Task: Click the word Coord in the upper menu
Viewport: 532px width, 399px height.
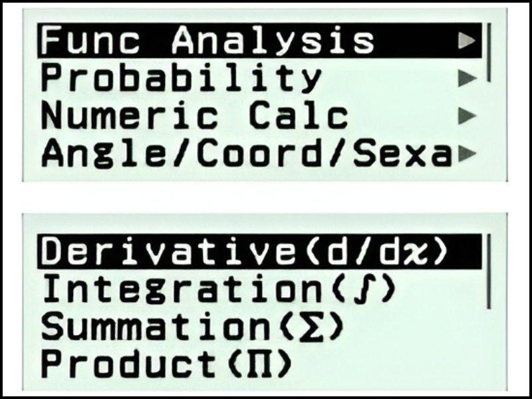Action: coord(285,155)
